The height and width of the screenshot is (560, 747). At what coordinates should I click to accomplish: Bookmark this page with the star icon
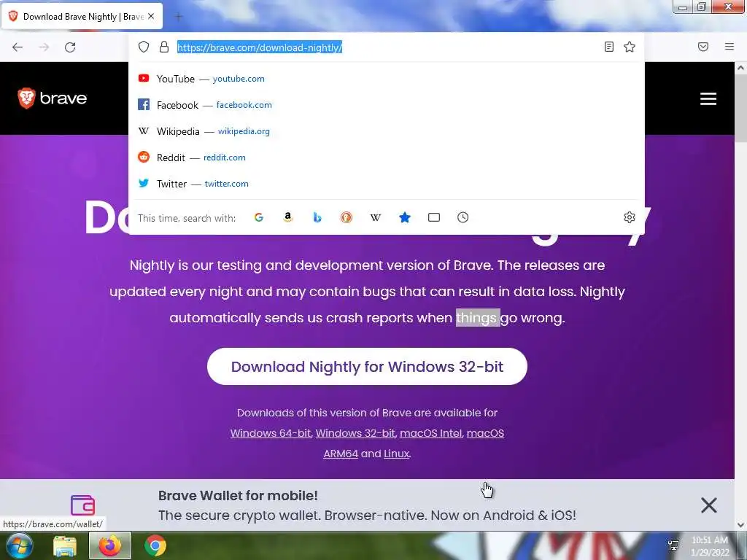(630, 47)
